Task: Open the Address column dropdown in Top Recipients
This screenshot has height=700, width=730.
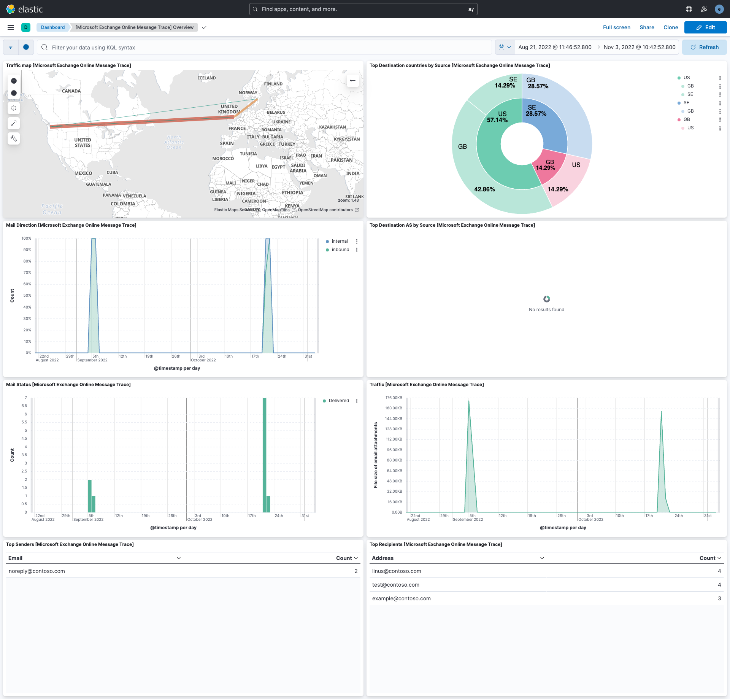Action: [x=542, y=558]
